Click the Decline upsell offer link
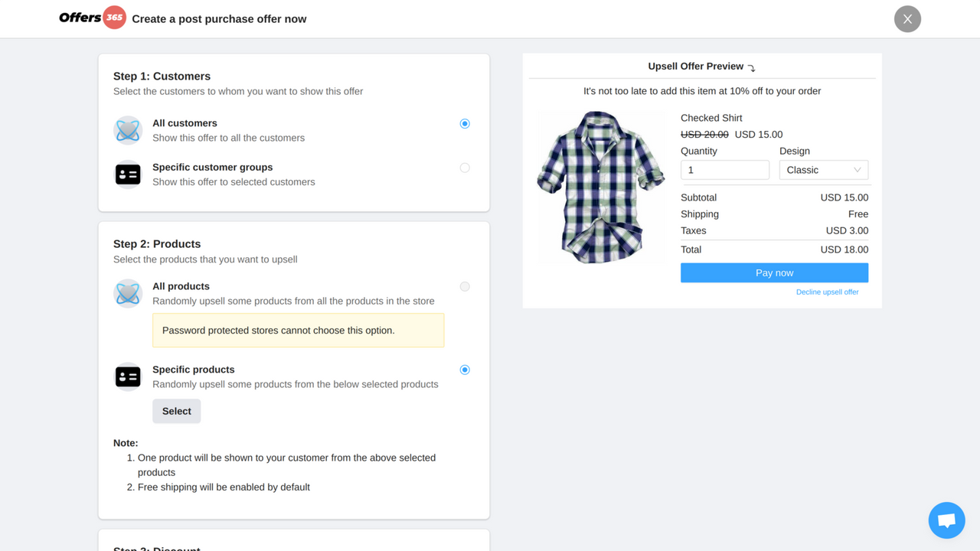This screenshot has width=980, height=551. (x=827, y=292)
